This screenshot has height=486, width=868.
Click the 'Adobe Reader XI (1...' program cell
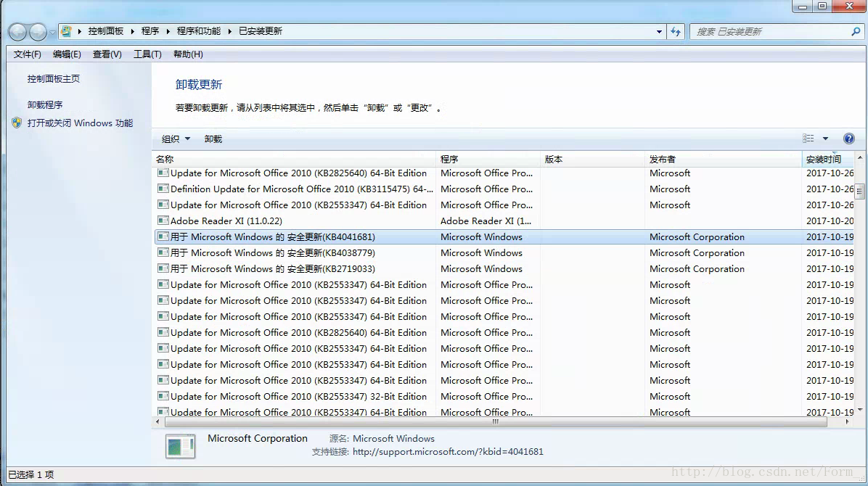(486, 221)
